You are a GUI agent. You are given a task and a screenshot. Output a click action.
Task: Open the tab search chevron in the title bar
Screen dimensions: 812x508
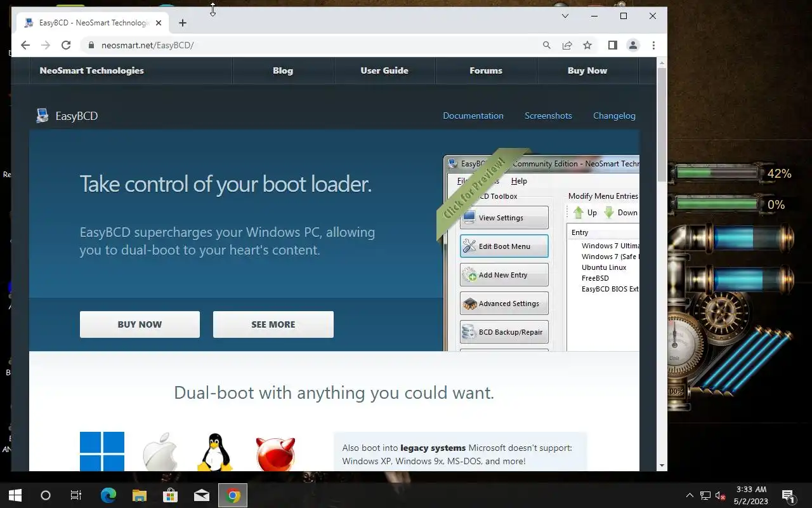click(x=565, y=16)
